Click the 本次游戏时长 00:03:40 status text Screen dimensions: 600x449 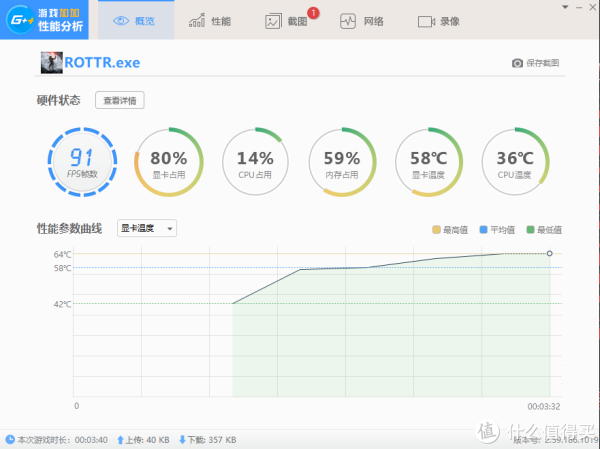(62, 440)
